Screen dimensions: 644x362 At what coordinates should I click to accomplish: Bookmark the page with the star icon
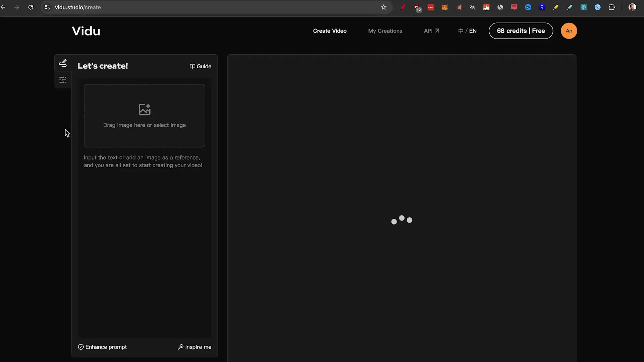(x=384, y=7)
